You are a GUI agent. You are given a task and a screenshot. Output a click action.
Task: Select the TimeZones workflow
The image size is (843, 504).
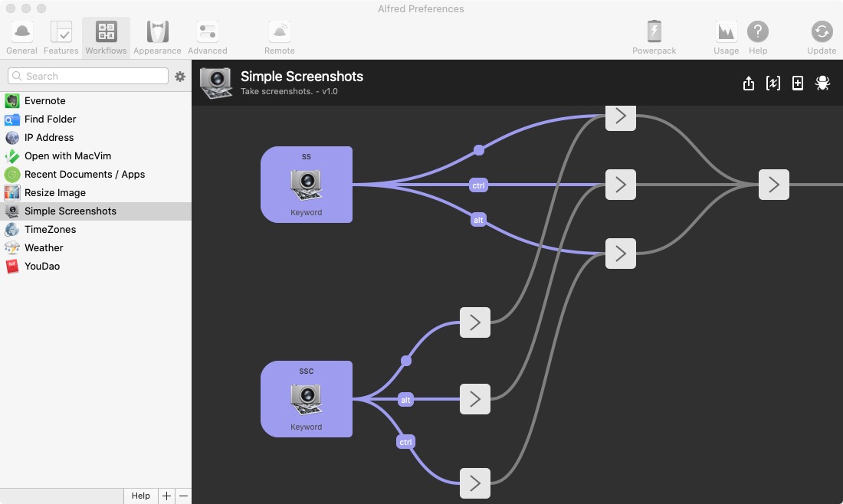[96, 230]
